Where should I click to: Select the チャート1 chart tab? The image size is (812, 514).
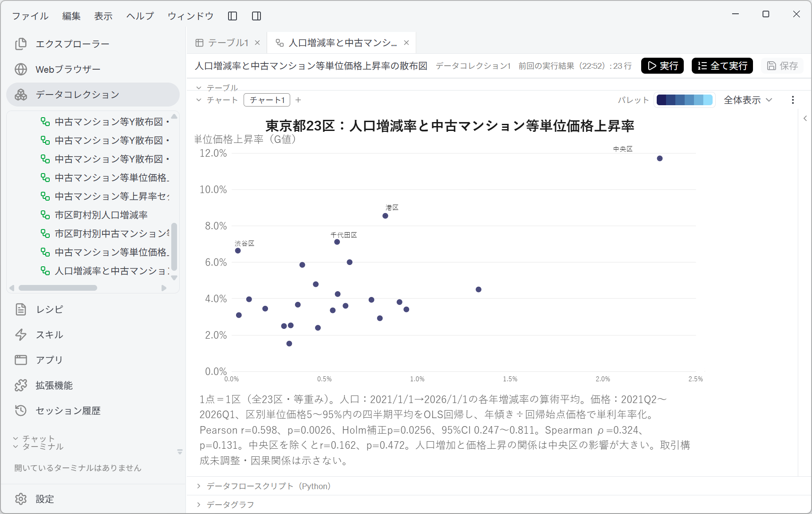267,100
